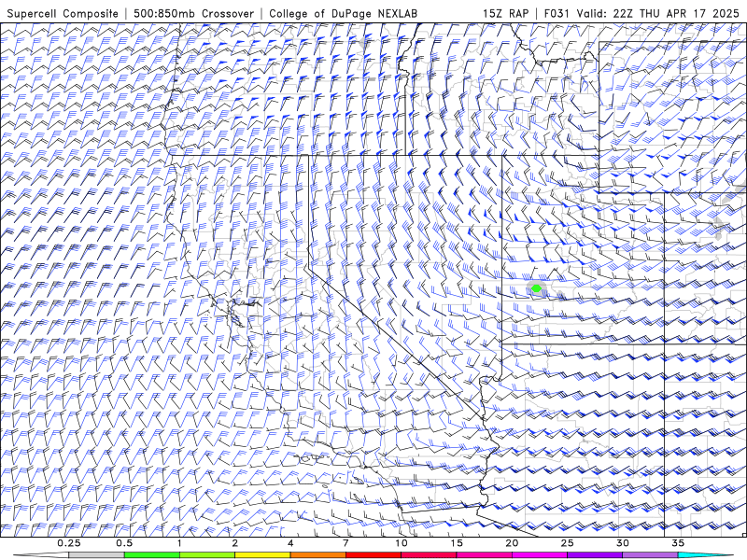Image resolution: width=747 pixels, height=560 pixels.
Task: Click the "35" legend value
Action: click(678, 543)
